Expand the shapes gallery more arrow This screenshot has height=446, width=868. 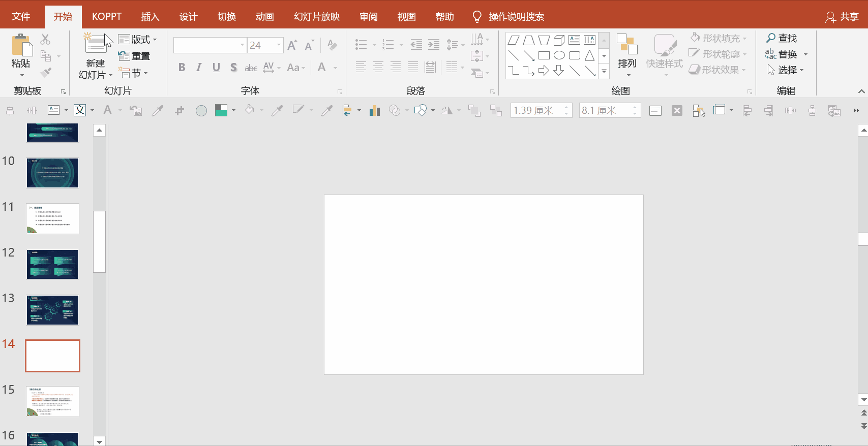point(604,72)
